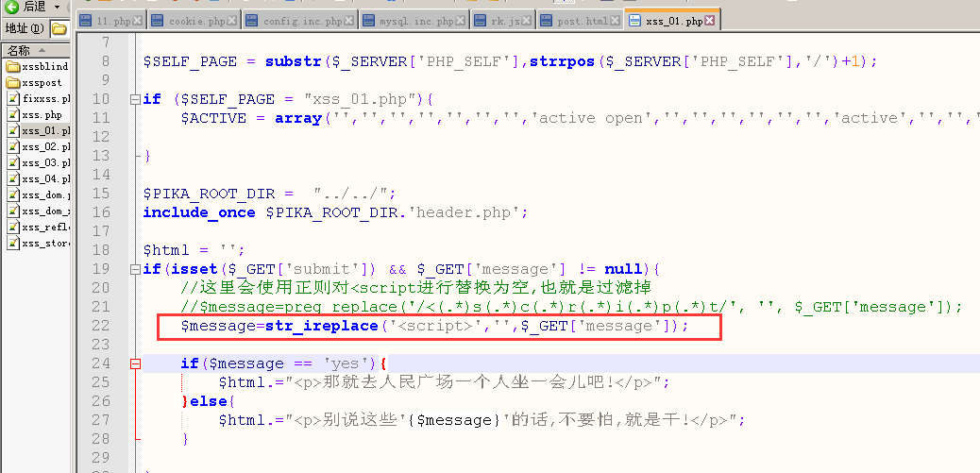
Task: Select the xss_01 file icon in Explorer
Action: click(x=13, y=130)
